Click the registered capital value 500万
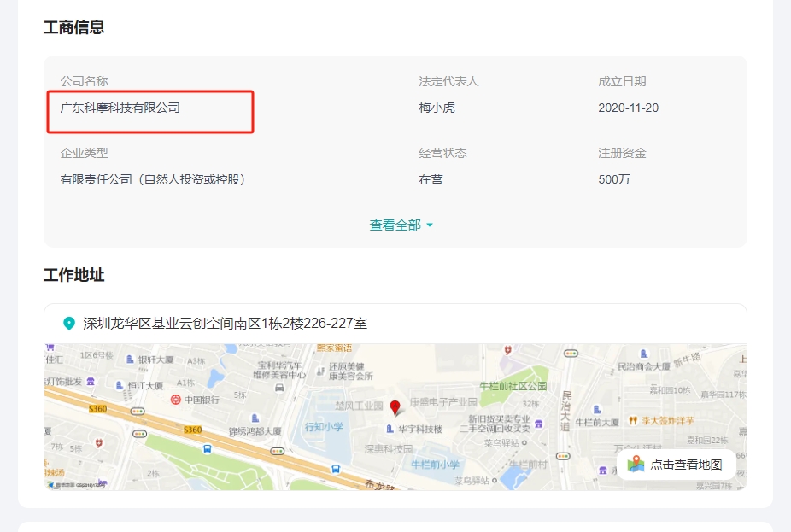The height and width of the screenshot is (532, 791). 613,179
